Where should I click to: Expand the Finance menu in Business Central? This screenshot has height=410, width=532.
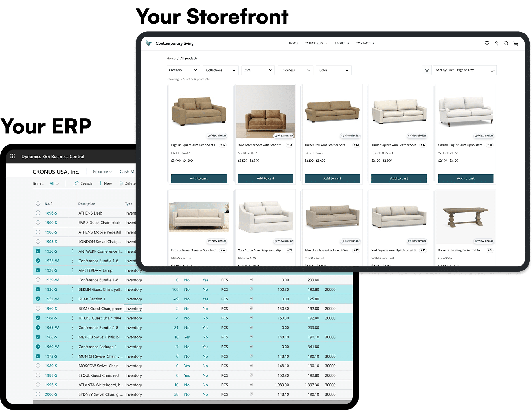[x=103, y=172]
